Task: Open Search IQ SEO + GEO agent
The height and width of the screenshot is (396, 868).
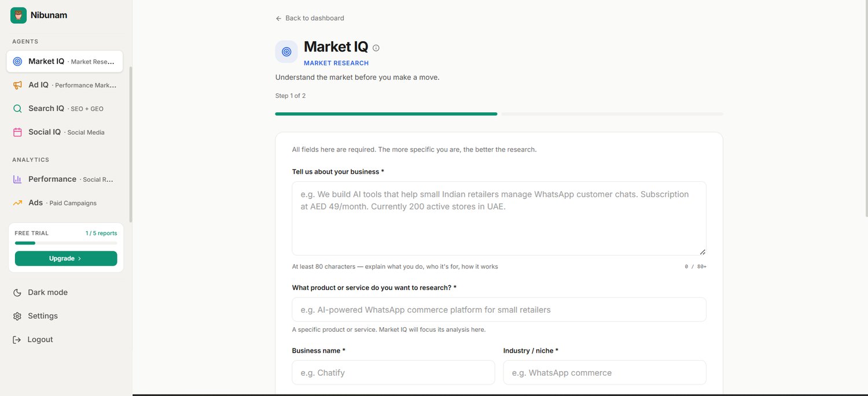Action: coord(65,109)
